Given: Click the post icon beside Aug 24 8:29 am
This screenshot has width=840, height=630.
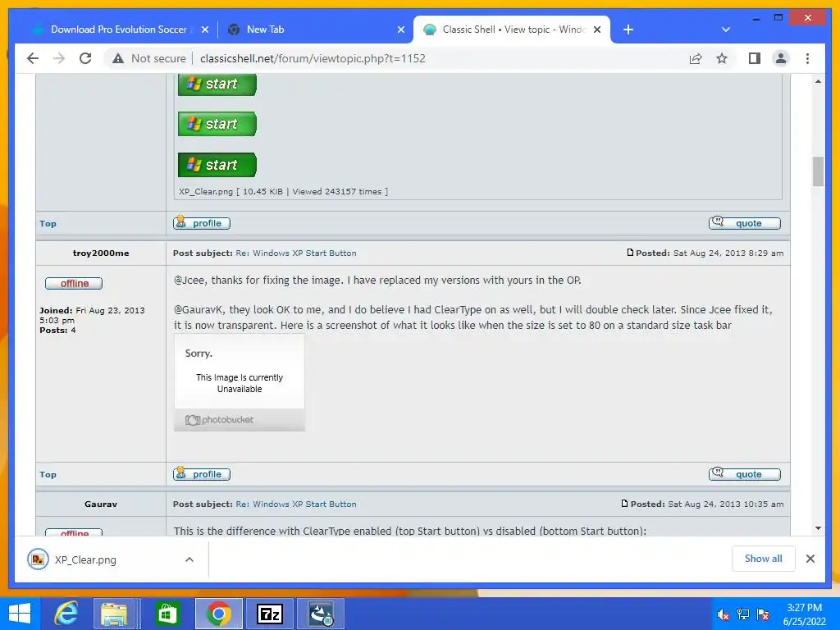Looking at the screenshot, I should (630, 253).
